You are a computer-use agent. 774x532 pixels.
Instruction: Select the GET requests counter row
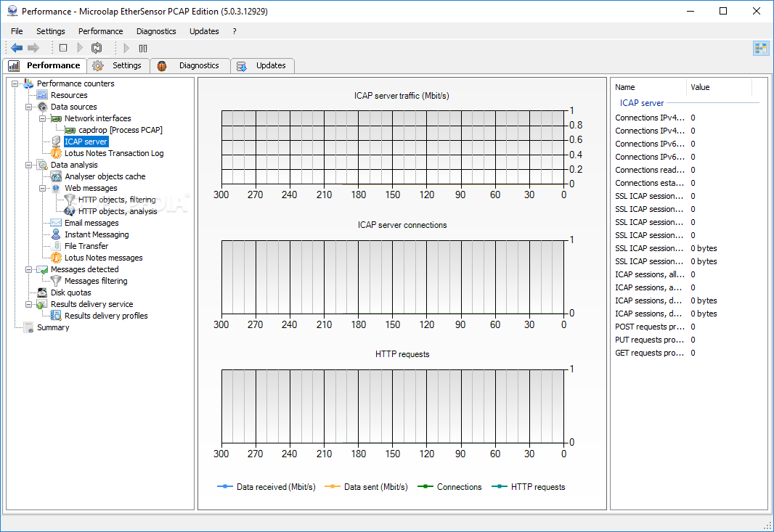pyautogui.click(x=688, y=353)
